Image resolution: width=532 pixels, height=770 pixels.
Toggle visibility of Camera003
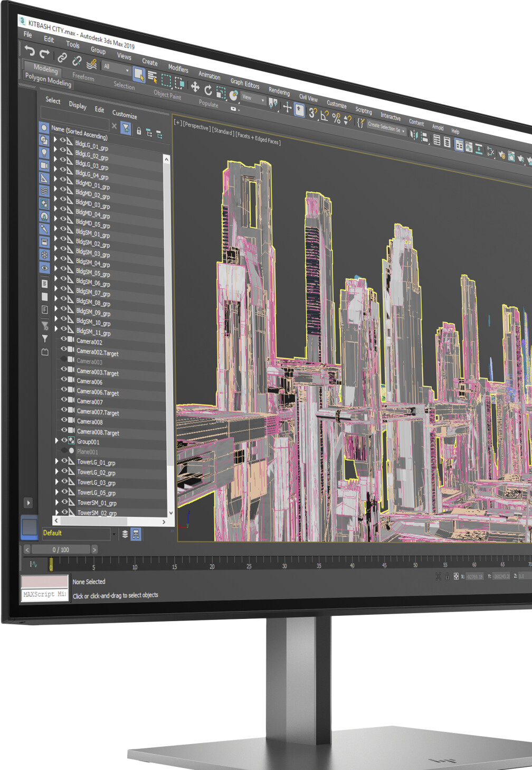[63, 359]
